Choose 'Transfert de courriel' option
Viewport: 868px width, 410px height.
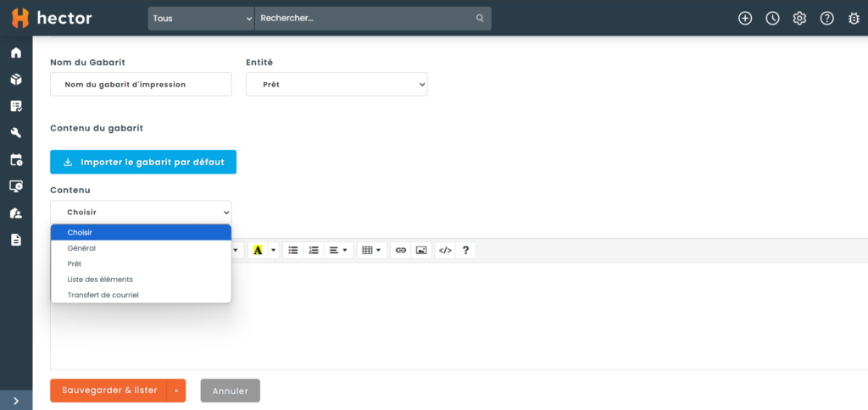point(103,295)
